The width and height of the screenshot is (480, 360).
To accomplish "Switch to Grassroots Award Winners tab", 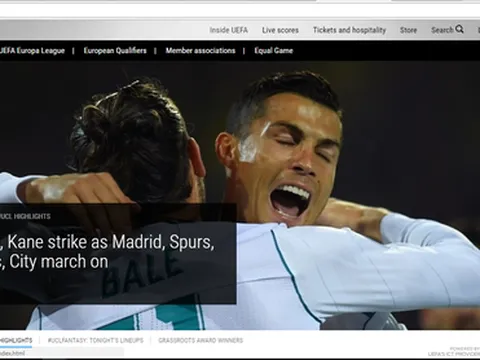I will click(201, 340).
